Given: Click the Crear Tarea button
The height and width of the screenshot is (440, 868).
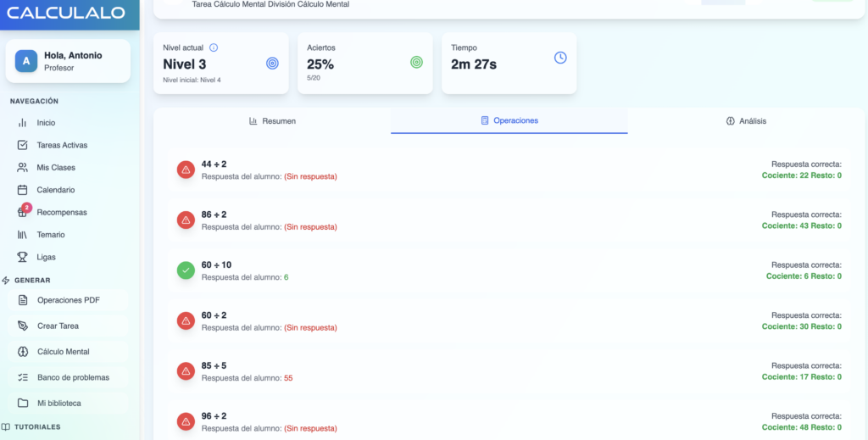Looking at the screenshot, I should (68, 326).
